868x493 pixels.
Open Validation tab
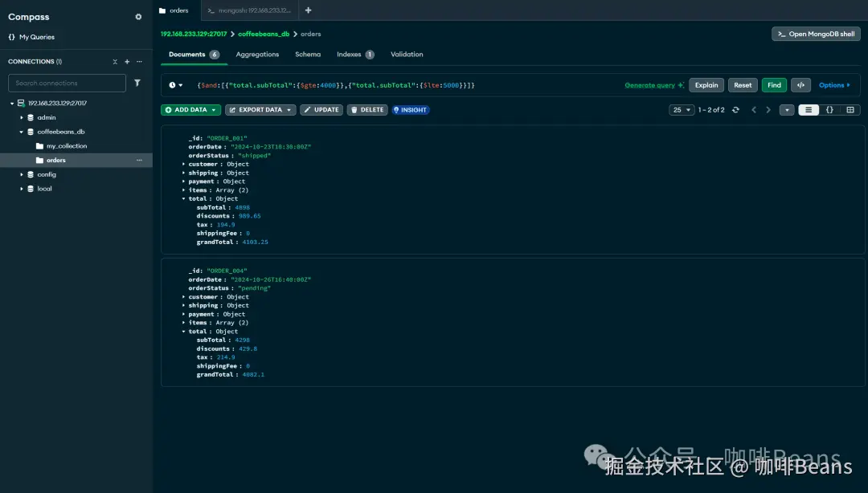[x=407, y=55]
